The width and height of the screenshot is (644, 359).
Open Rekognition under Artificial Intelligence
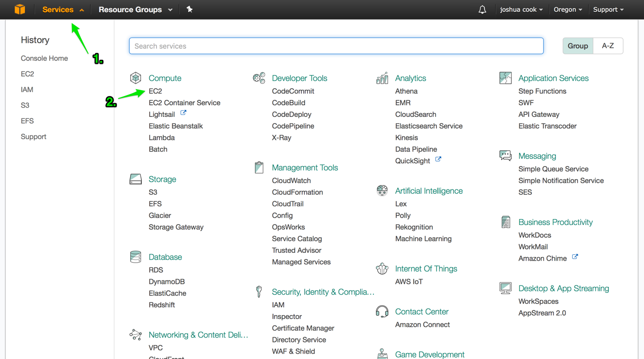(414, 227)
